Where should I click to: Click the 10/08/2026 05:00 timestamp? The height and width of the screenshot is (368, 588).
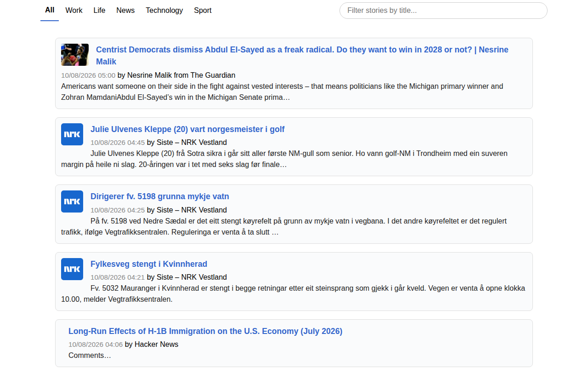[x=88, y=75]
